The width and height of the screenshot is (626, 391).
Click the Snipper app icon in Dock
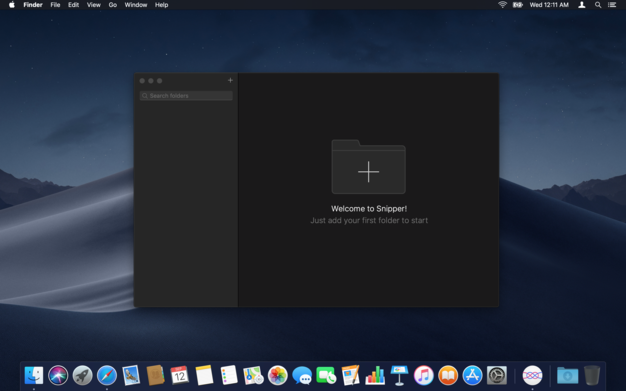[x=533, y=375]
